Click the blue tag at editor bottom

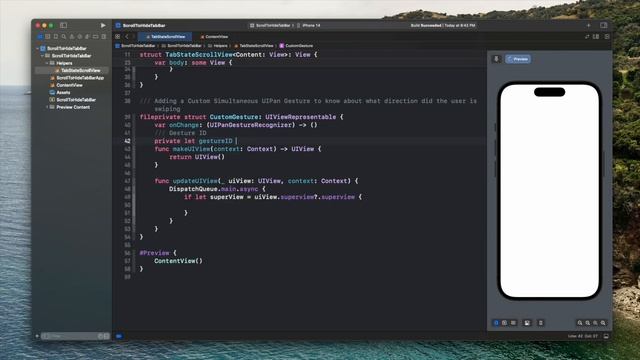coord(119,336)
